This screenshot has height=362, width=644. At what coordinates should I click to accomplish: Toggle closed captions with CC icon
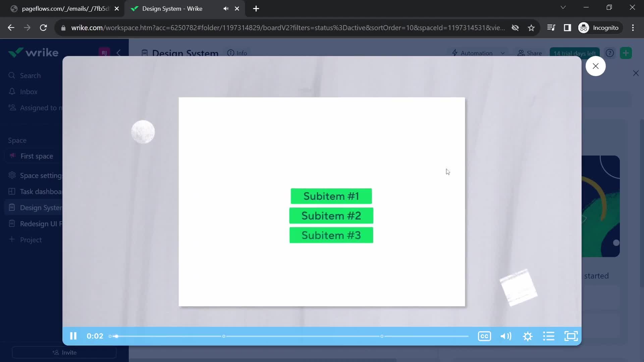[484, 337]
